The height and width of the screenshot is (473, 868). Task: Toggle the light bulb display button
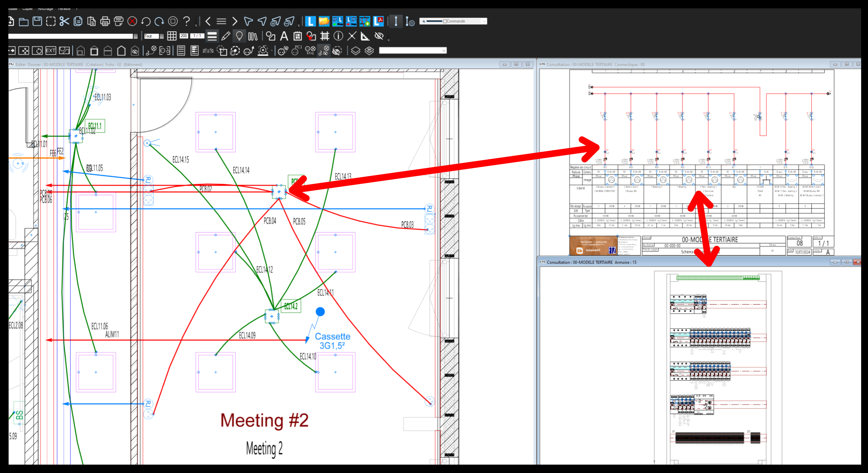(239, 36)
